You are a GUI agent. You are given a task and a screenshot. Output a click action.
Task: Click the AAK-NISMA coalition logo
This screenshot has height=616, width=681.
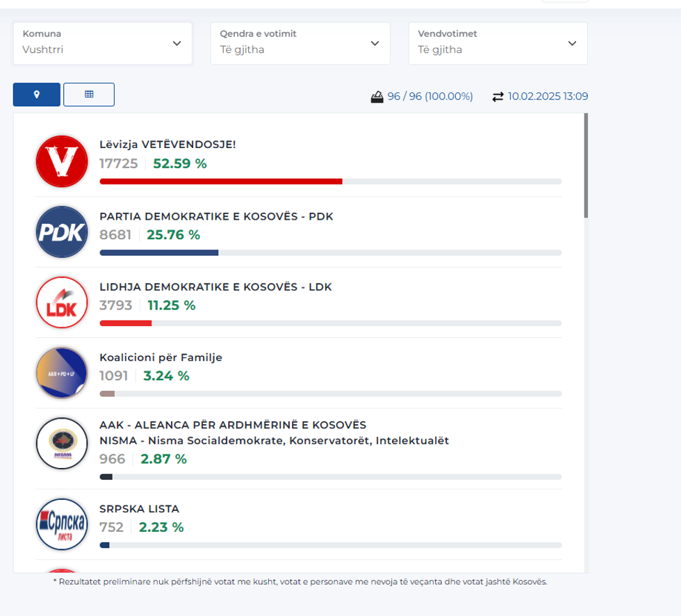point(62,444)
